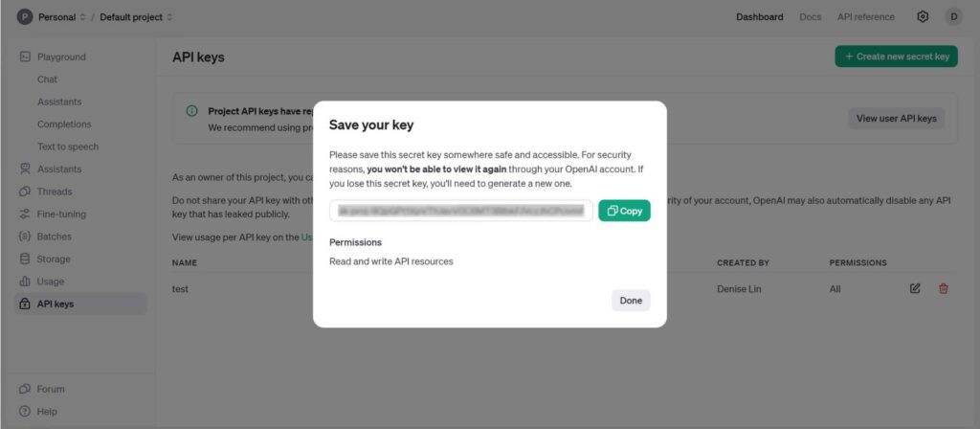Click the edit icon for test key
980x429 pixels.
pos(915,288)
